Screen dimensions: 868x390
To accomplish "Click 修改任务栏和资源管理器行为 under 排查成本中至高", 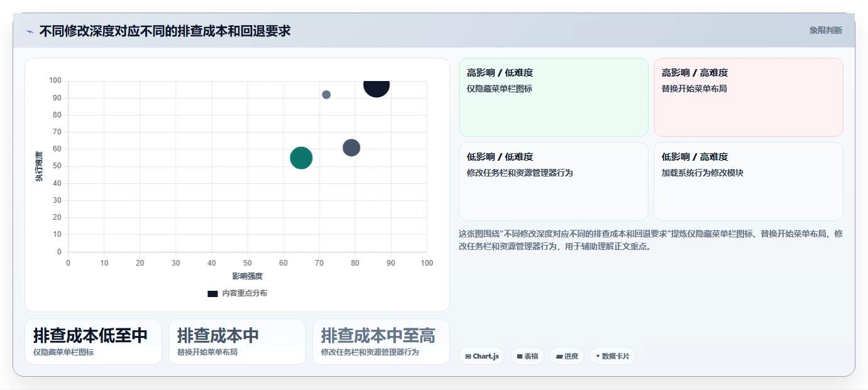I will click(370, 352).
